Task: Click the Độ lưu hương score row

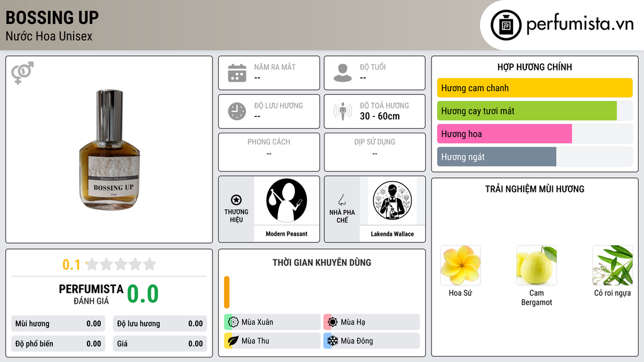Action: click(160, 324)
